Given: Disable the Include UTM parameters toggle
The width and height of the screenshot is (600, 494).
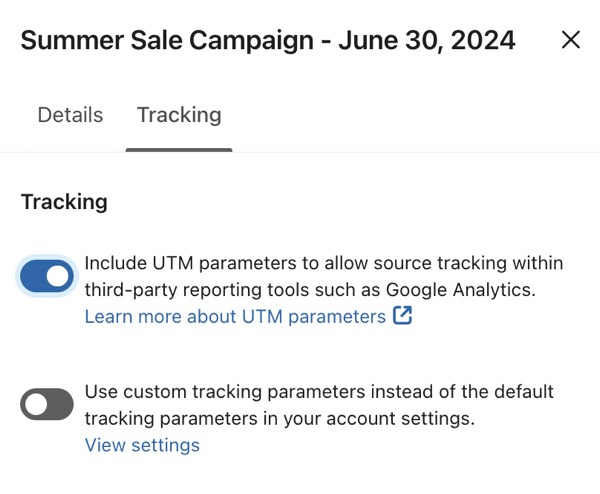Looking at the screenshot, I should click(46, 276).
